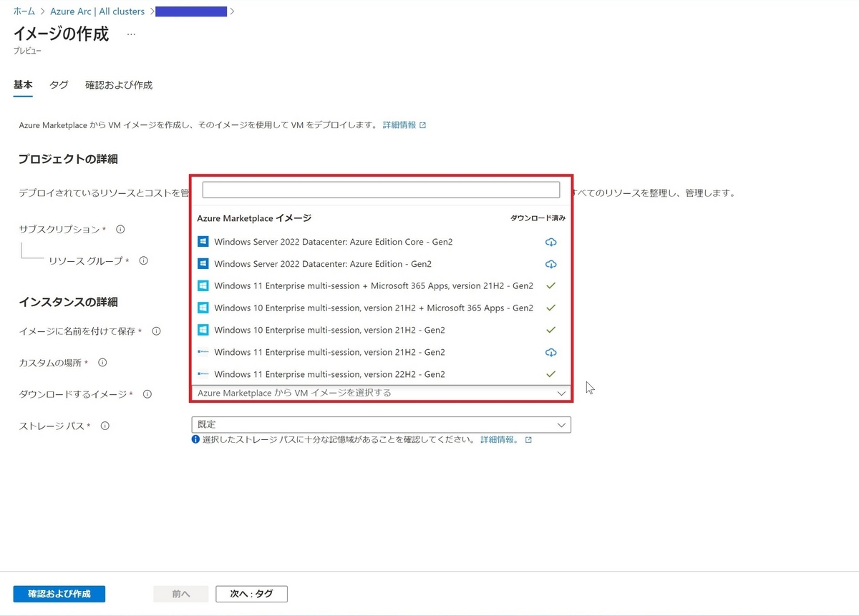The height and width of the screenshot is (616, 859).
Task: Click the ダウンロード済み column header
Action: pyautogui.click(x=538, y=218)
